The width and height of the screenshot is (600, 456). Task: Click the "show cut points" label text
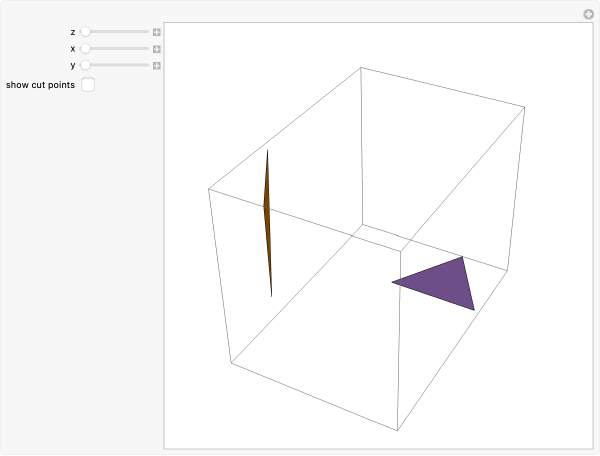coord(40,85)
